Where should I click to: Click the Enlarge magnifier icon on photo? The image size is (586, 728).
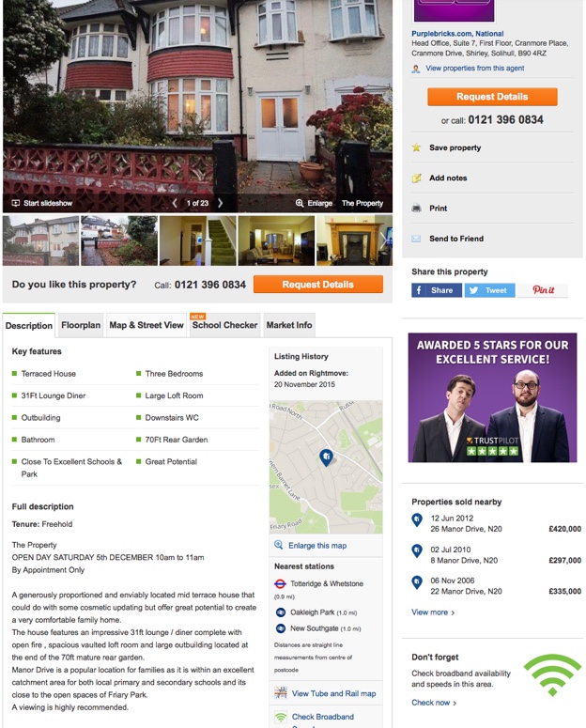coord(300,203)
